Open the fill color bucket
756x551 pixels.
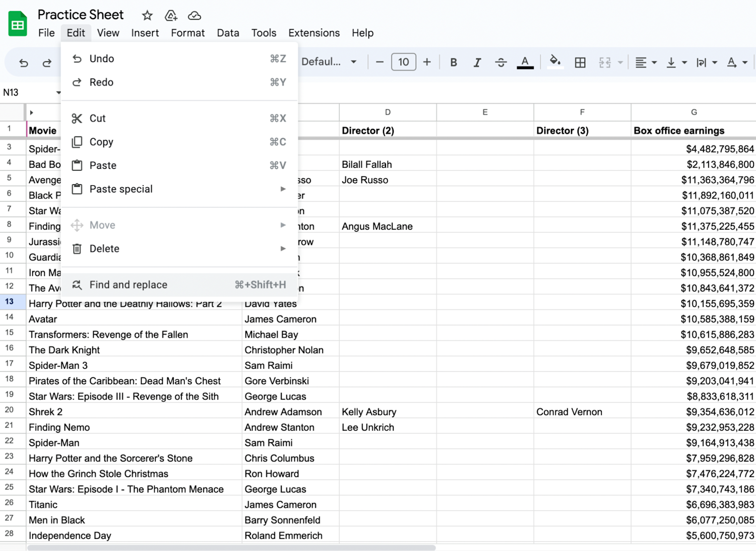coord(555,62)
